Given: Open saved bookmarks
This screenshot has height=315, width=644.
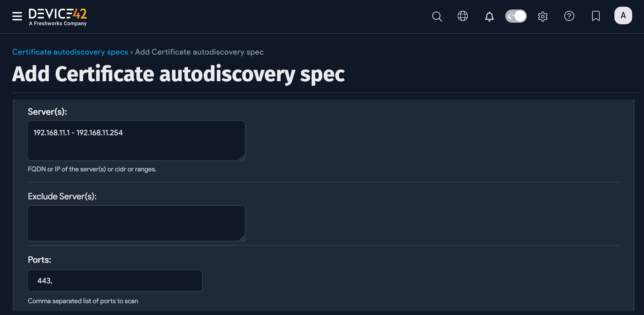Looking at the screenshot, I should [x=596, y=16].
